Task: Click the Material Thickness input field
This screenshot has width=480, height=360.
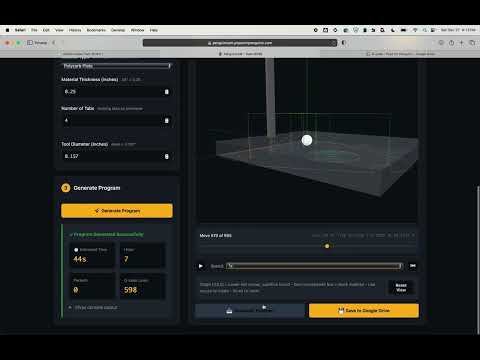Action: coord(117,91)
